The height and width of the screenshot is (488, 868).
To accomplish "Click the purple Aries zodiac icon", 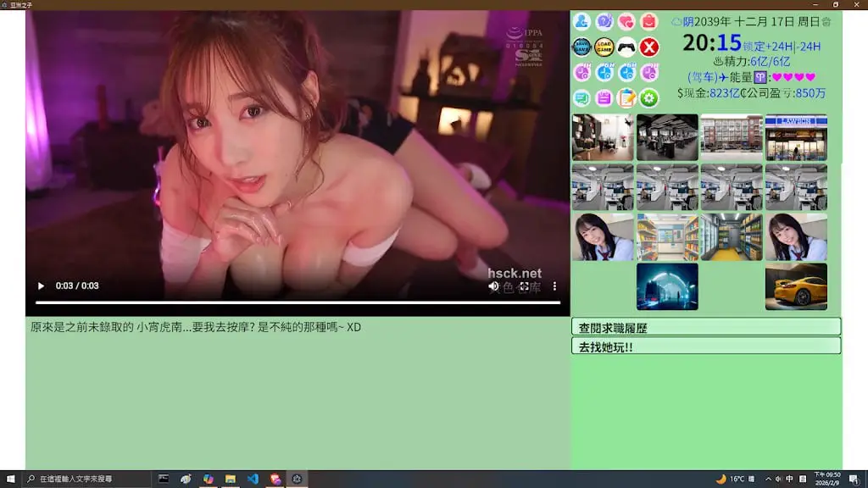I will [760, 77].
